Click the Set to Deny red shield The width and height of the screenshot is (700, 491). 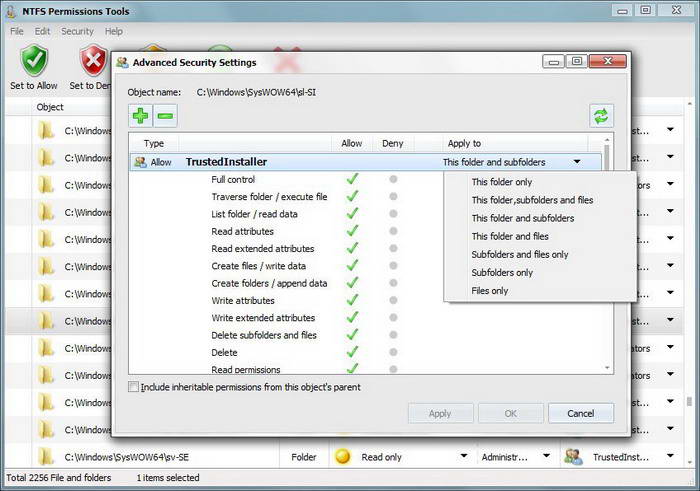pos(93,61)
